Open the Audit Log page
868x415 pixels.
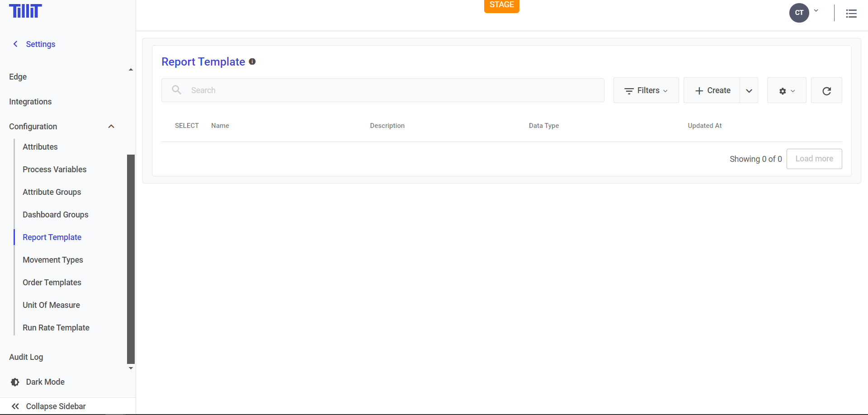click(x=26, y=357)
